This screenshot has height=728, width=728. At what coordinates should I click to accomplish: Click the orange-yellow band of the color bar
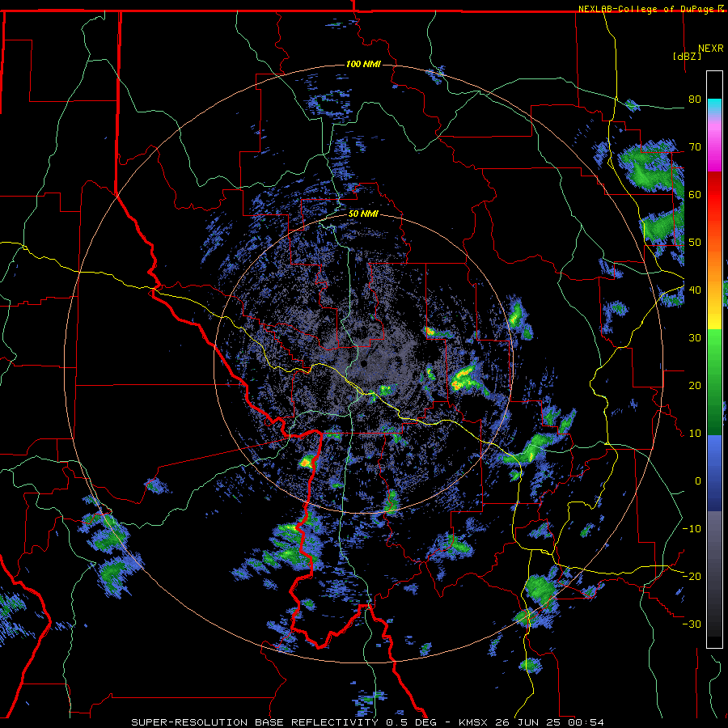tap(714, 286)
